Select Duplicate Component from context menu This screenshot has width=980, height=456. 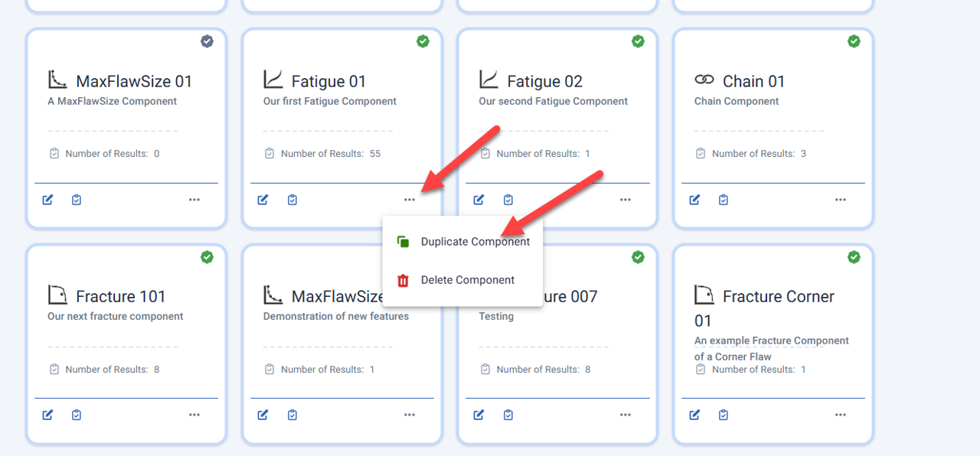pyautogui.click(x=475, y=242)
